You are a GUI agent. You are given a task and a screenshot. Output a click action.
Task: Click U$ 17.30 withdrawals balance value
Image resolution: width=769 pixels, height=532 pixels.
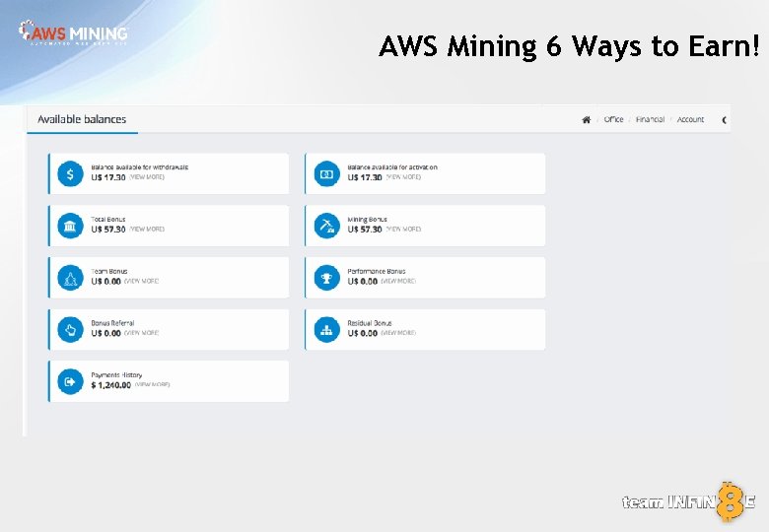107,177
